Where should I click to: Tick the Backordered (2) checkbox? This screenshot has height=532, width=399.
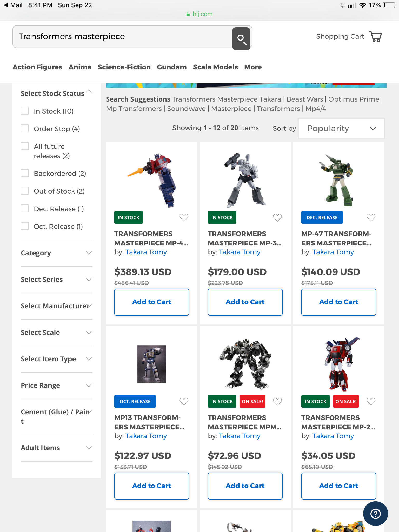[x=25, y=173]
